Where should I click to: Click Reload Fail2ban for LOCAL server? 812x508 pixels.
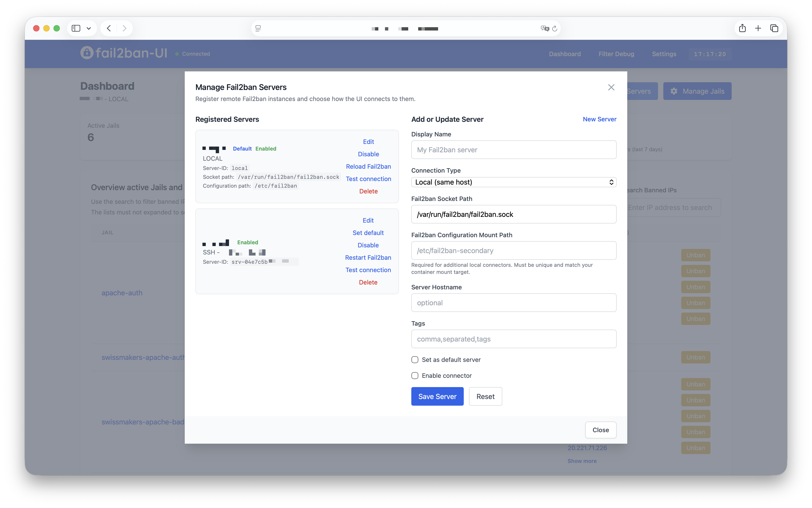(368, 167)
